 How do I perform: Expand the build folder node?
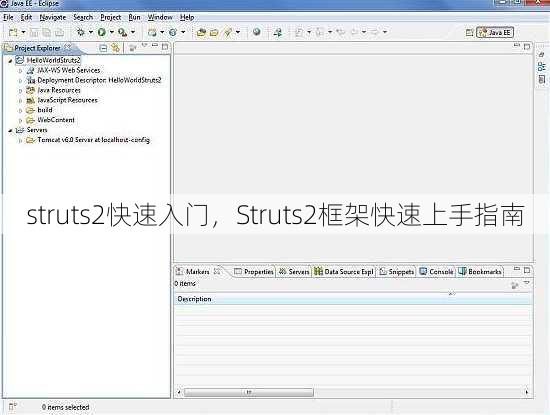click(x=20, y=111)
